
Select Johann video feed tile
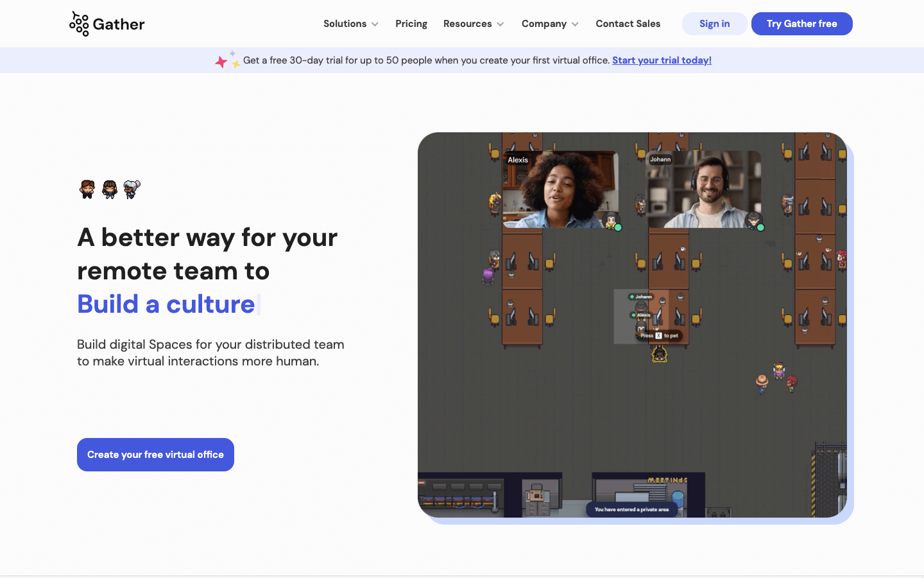click(x=703, y=189)
